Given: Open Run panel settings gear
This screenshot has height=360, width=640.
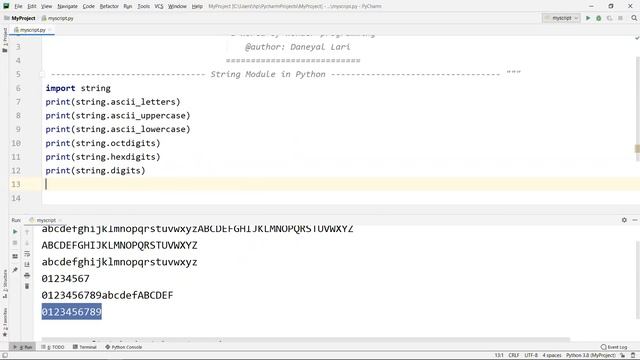Looking at the screenshot, I should [x=624, y=220].
